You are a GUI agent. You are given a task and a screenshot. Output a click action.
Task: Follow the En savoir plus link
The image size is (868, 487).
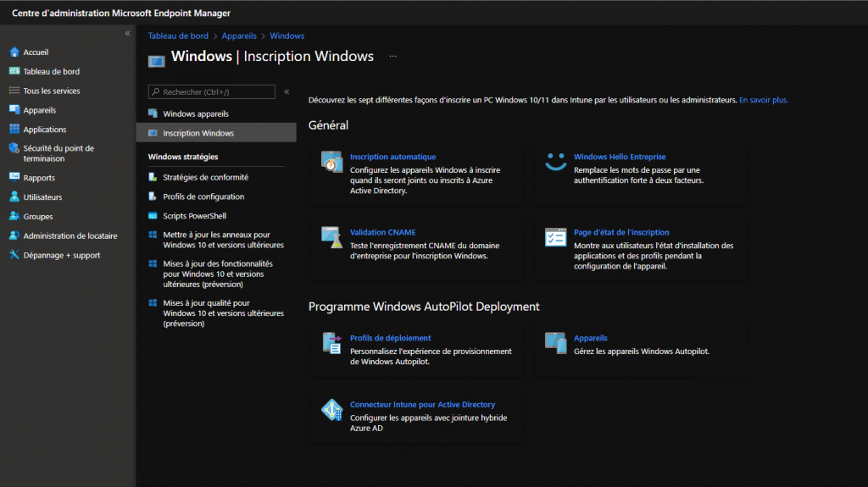764,100
